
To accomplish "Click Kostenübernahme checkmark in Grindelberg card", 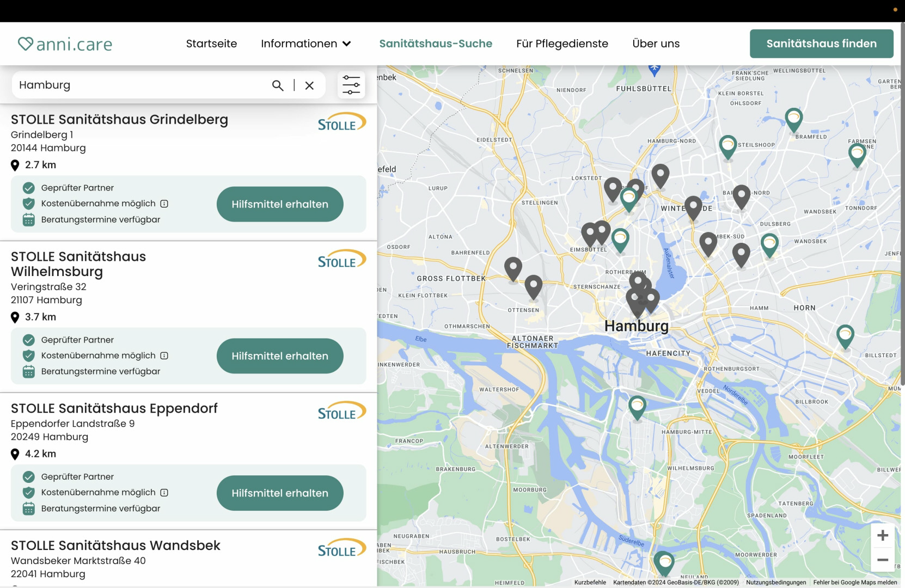I will 29,204.
